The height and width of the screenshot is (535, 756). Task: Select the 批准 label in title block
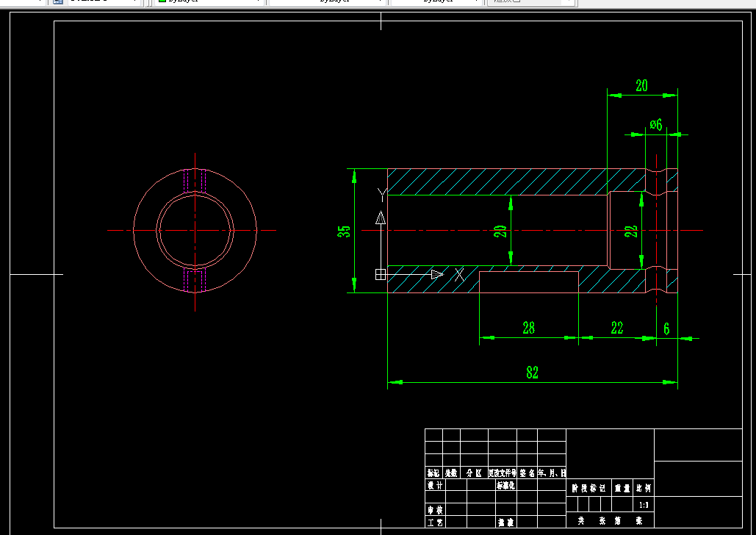[x=505, y=522]
